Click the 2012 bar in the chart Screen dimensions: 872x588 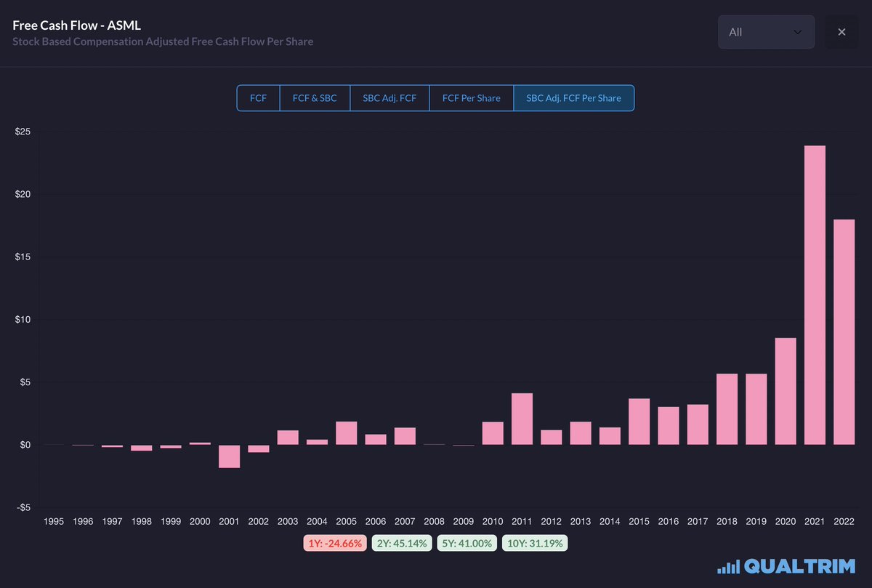click(552, 438)
